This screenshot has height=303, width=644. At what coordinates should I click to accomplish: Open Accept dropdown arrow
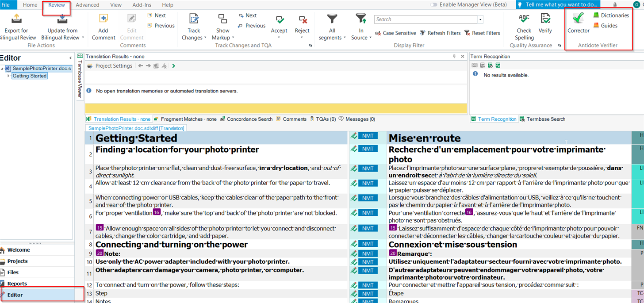(279, 38)
